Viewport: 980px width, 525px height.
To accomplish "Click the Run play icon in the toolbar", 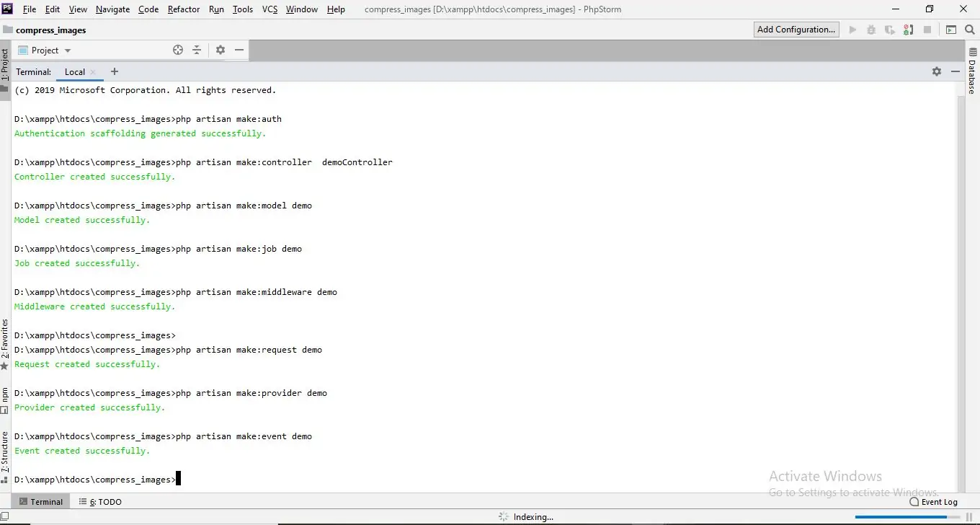I will pos(852,30).
